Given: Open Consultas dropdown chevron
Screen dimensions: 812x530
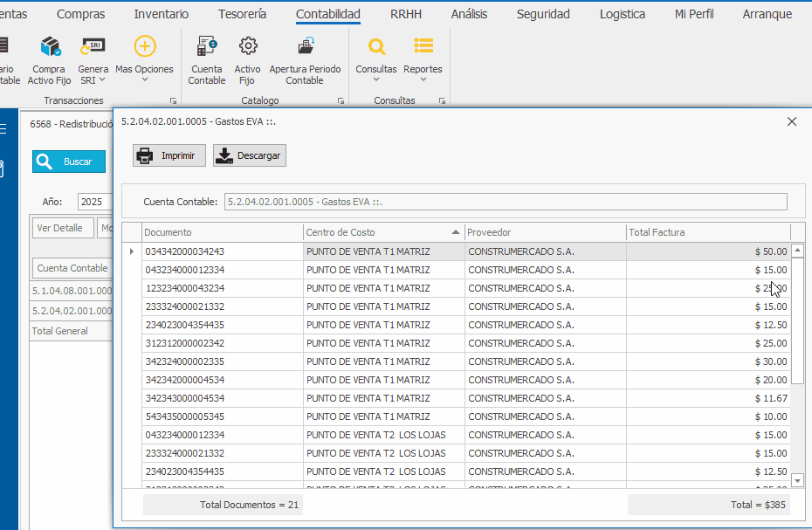Looking at the screenshot, I should click(376, 79).
